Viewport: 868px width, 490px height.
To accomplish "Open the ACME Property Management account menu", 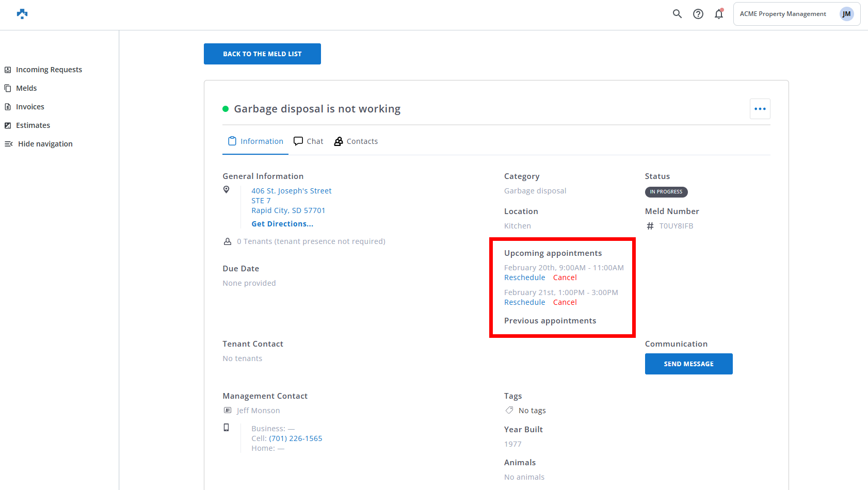I will [x=782, y=14].
